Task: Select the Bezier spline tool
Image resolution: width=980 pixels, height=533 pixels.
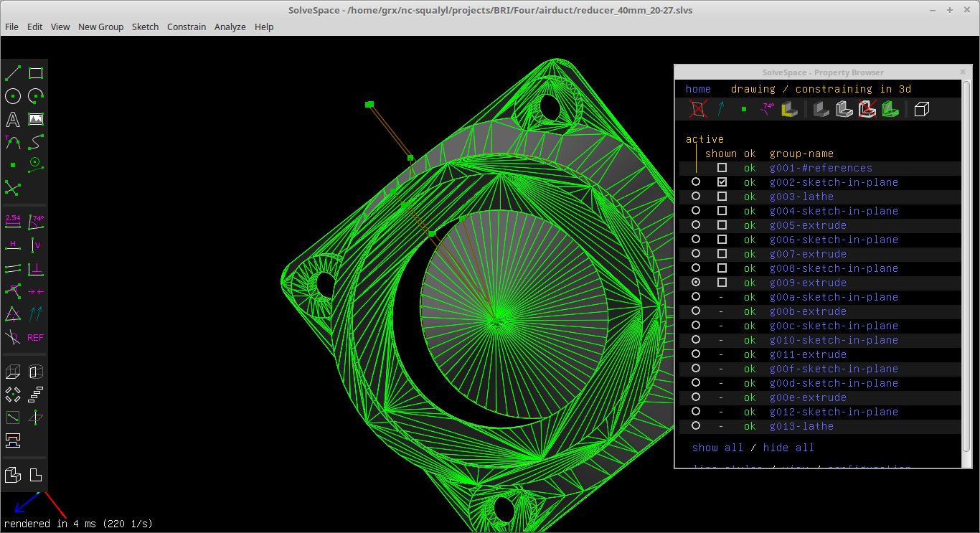Action: click(x=36, y=142)
